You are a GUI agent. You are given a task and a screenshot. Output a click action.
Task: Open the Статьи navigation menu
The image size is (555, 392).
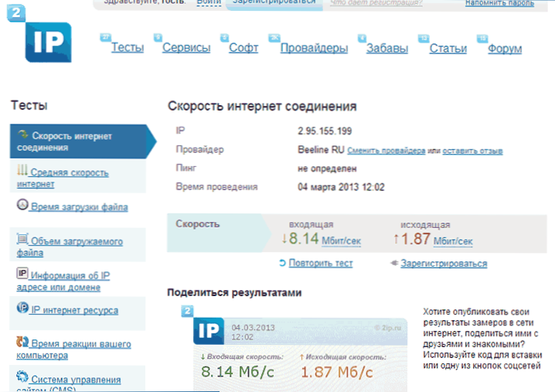(448, 48)
